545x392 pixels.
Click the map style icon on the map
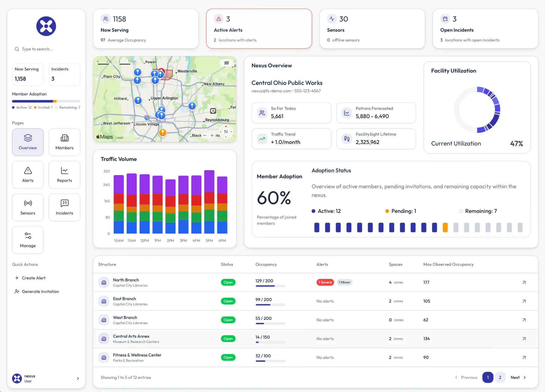coord(226,63)
